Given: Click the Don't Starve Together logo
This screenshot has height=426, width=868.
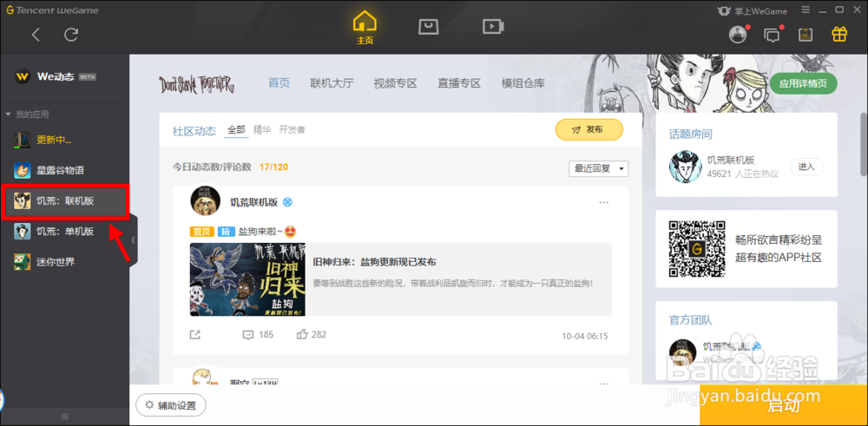Looking at the screenshot, I should click(197, 84).
